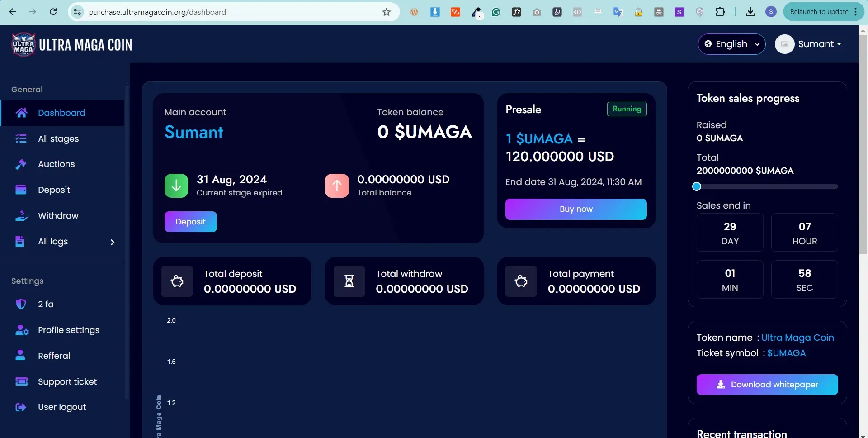Bookmark this page with the star icon

click(x=387, y=12)
